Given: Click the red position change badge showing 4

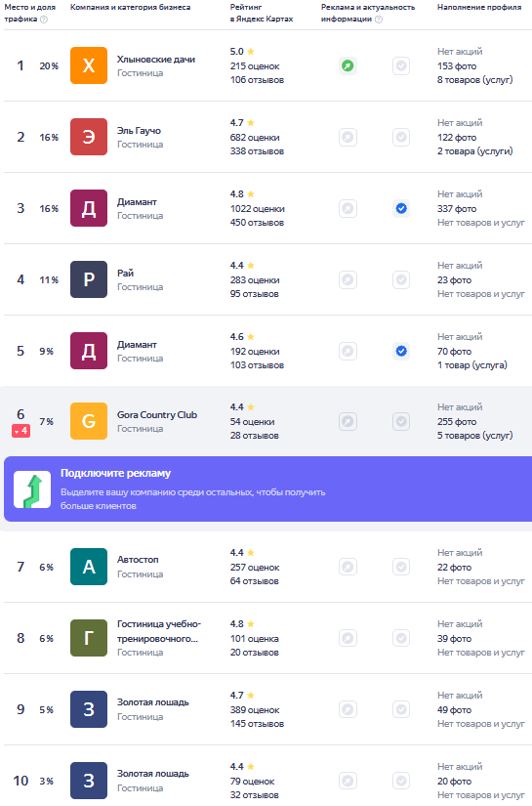Looking at the screenshot, I should coord(21,431).
